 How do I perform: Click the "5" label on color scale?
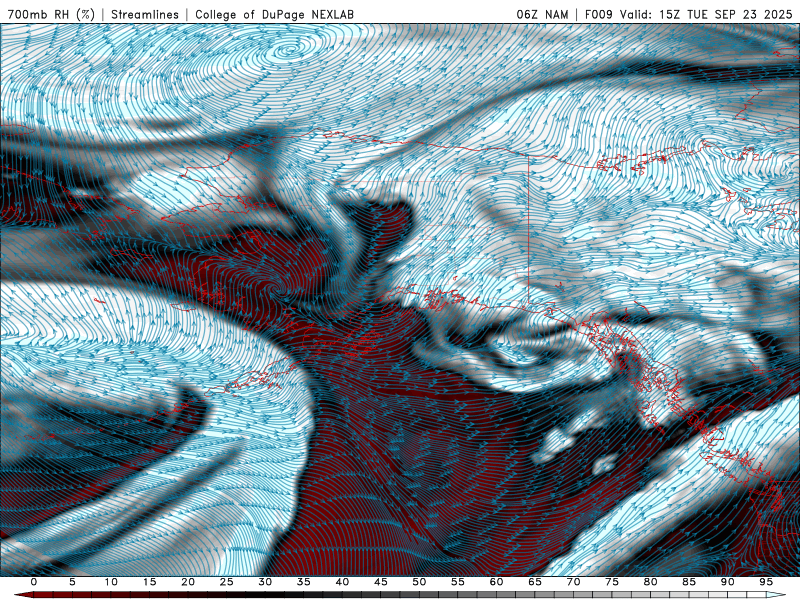[72, 582]
